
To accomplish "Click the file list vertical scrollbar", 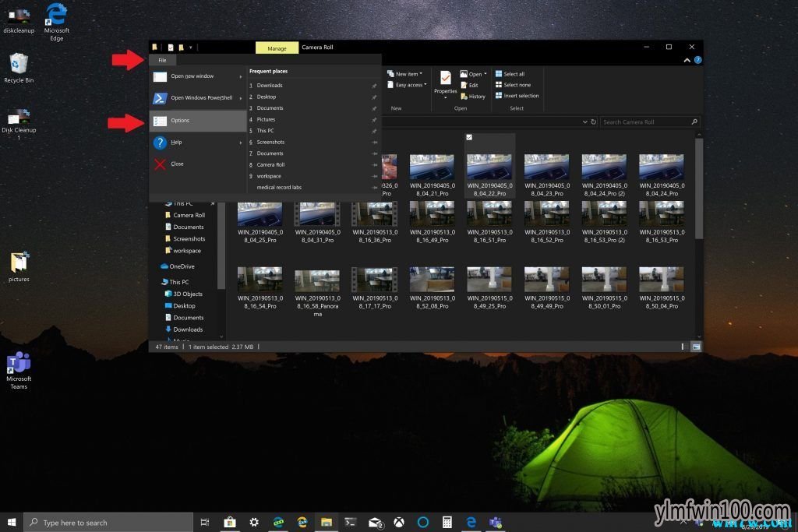I will point(699,188).
